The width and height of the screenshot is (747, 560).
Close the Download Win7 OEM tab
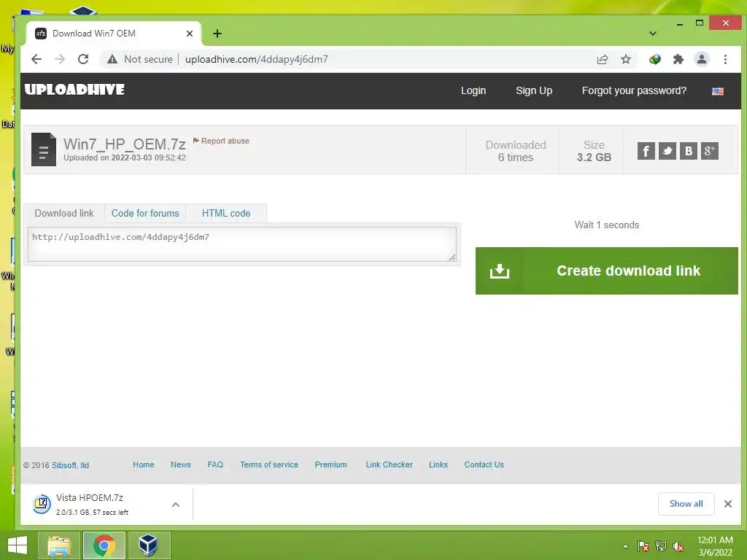pyautogui.click(x=190, y=34)
